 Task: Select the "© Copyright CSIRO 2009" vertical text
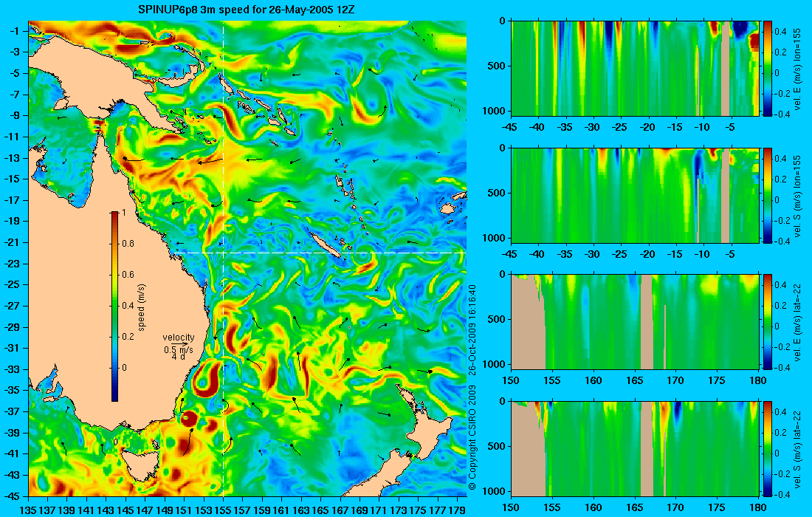coord(472,438)
